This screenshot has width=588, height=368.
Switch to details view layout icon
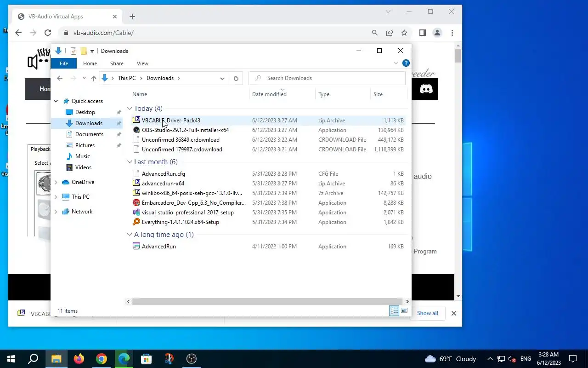[x=394, y=311]
